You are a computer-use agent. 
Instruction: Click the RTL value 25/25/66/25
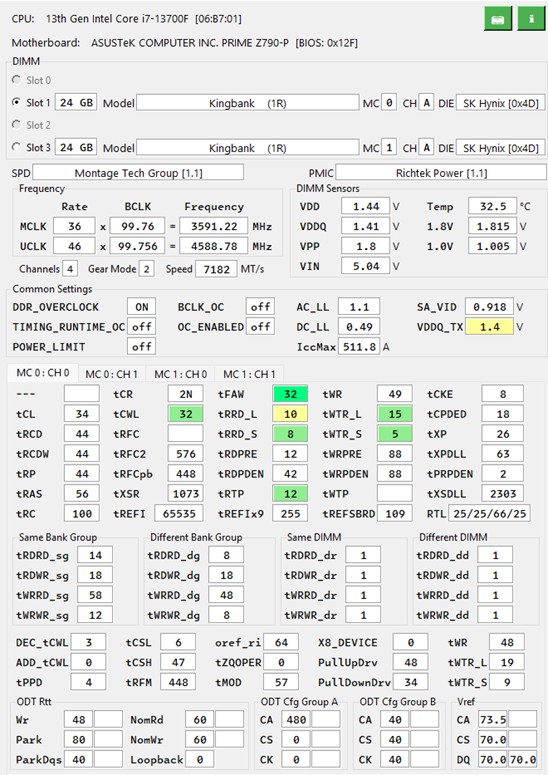coord(490,514)
